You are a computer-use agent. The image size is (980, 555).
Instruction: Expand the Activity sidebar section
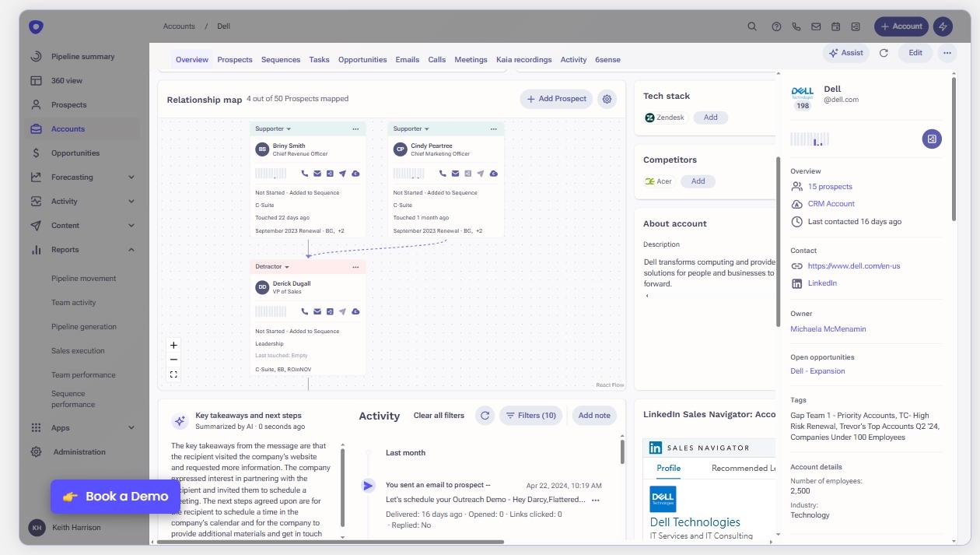[x=131, y=202]
